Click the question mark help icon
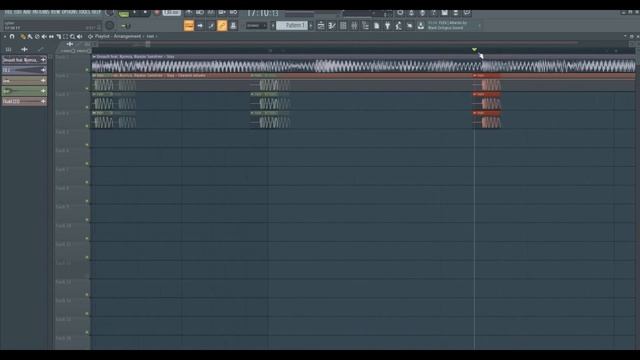 (433, 13)
